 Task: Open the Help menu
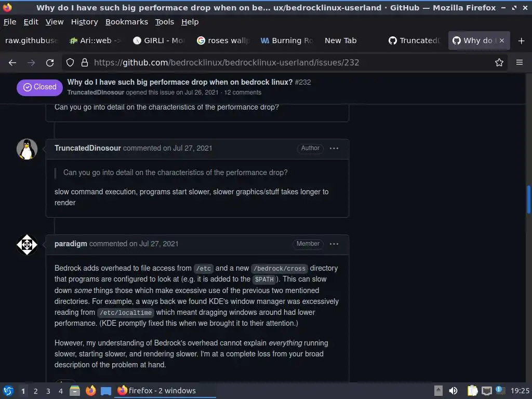(190, 22)
